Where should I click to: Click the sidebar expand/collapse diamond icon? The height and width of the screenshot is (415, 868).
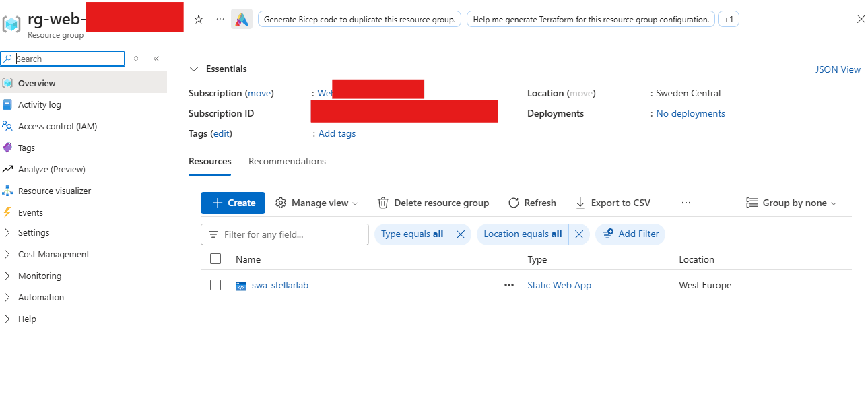pos(136,59)
